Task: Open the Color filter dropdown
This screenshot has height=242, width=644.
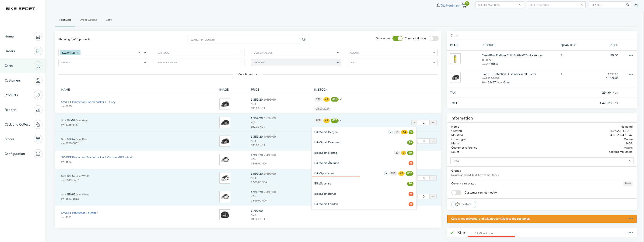Action: click(x=392, y=53)
